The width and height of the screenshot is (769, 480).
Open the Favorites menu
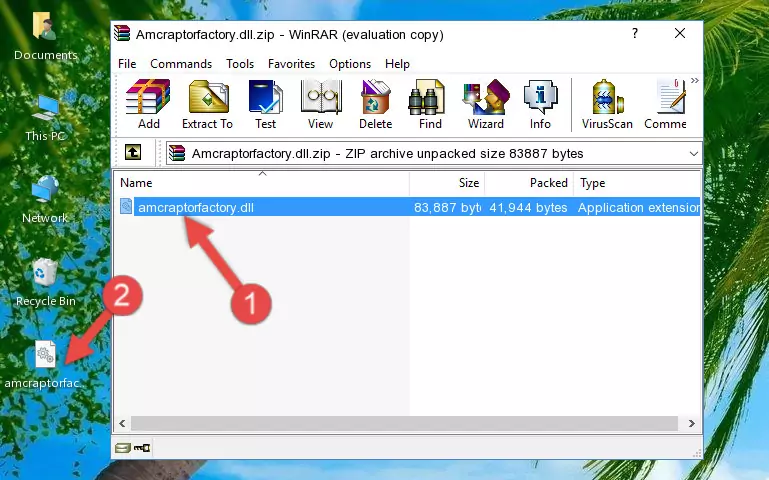(x=291, y=64)
